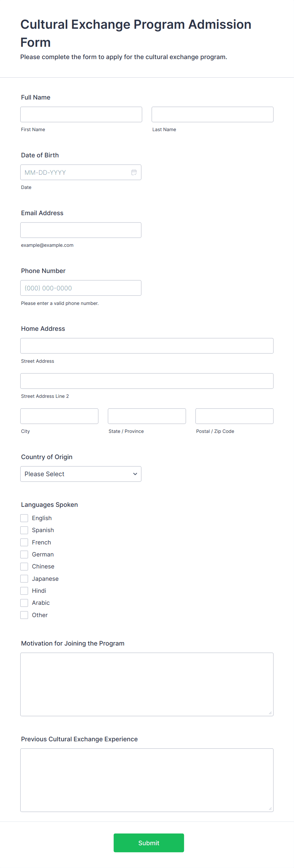Focus the First Name input field
Screen dimensions: 294x868
coord(81,115)
